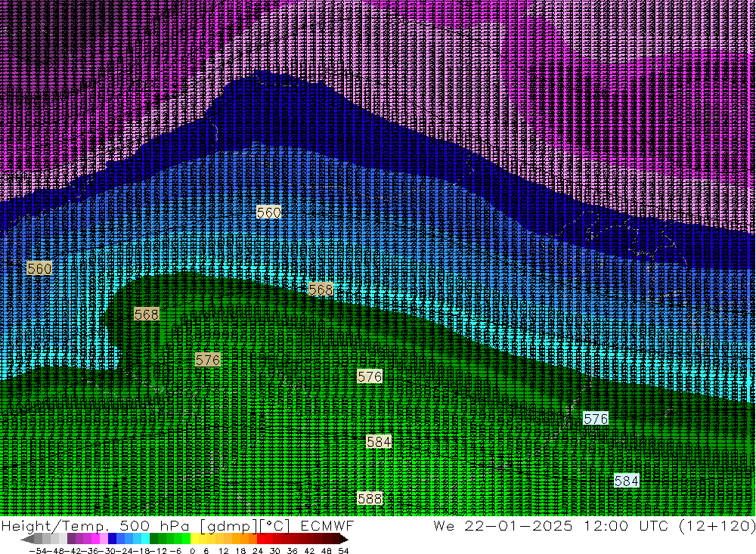
Task: Click the 568 label on the green lobe
Action: click(x=147, y=314)
